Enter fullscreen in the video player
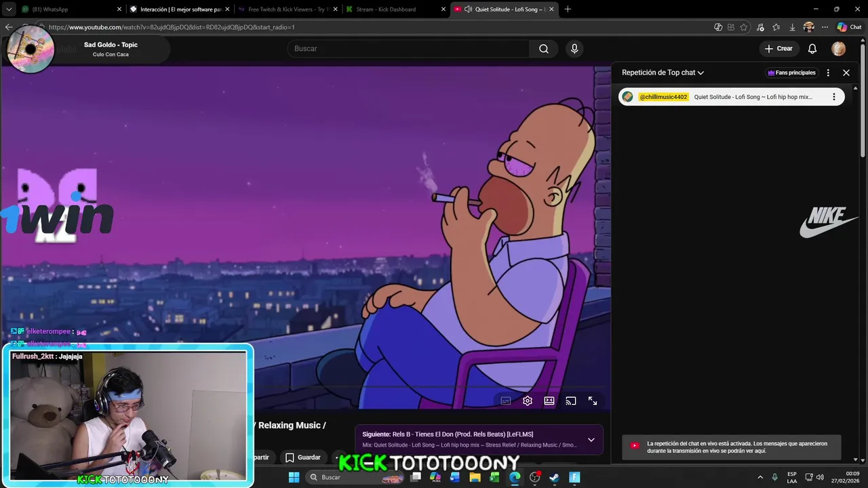This screenshot has width=868, height=488. coord(593,401)
